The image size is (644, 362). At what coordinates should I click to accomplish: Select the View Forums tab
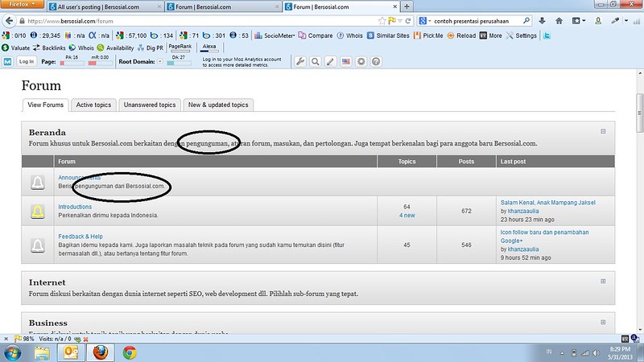click(x=46, y=105)
